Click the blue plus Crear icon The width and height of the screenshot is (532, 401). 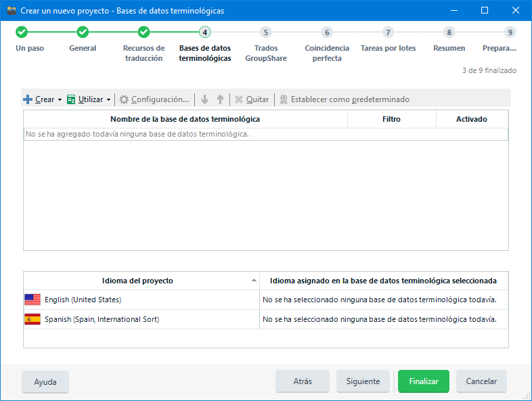point(28,99)
